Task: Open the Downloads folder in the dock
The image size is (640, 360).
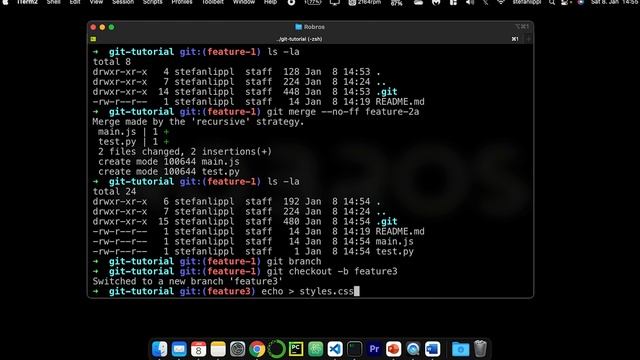Action: (460, 349)
